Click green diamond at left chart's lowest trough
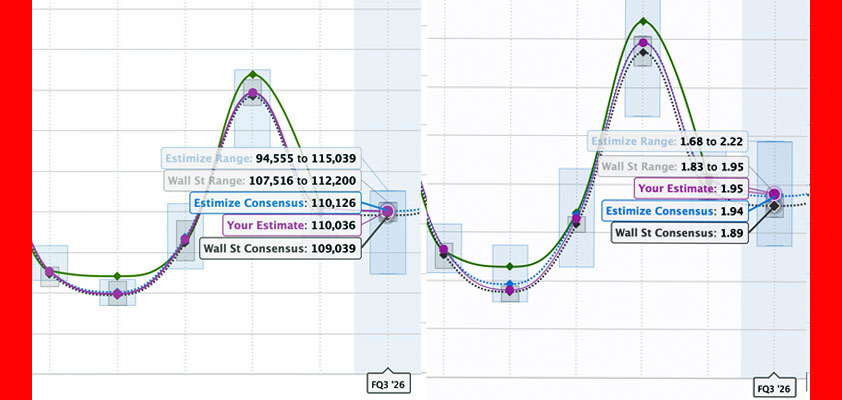The width and height of the screenshot is (842, 400). [117, 276]
